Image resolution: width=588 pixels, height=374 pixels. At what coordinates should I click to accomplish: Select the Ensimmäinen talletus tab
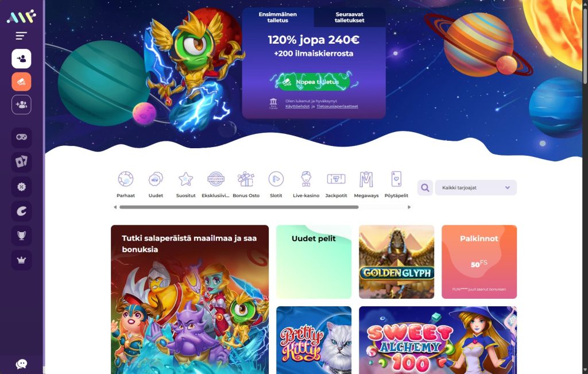[x=278, y=17]
